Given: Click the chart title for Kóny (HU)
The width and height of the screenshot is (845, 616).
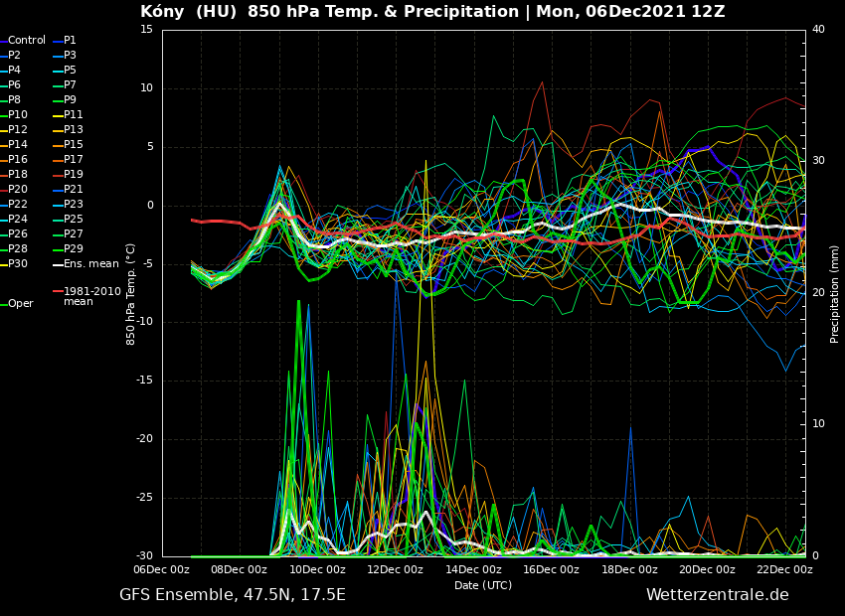Looking at the screenshot, I should [x=432, y=12].
